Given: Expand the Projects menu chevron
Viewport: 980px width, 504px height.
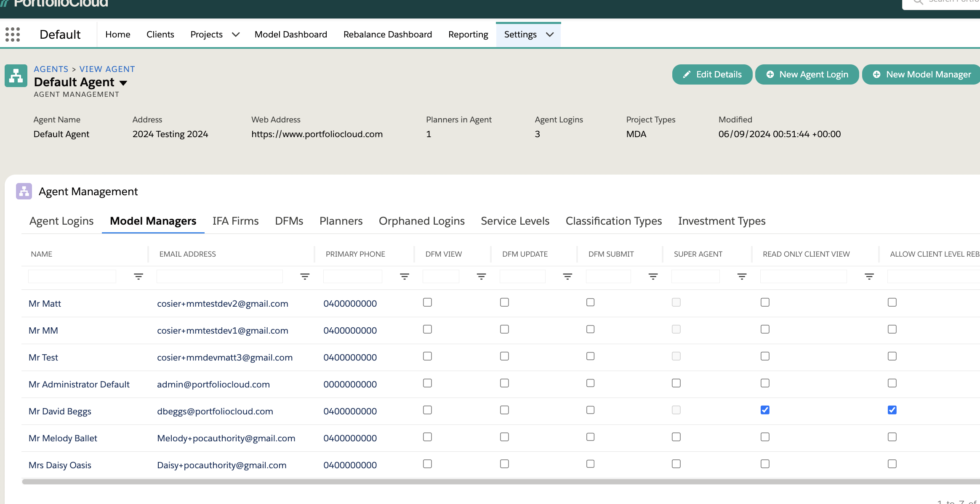Looking at the screenshot, I should (x=236, y=34).
